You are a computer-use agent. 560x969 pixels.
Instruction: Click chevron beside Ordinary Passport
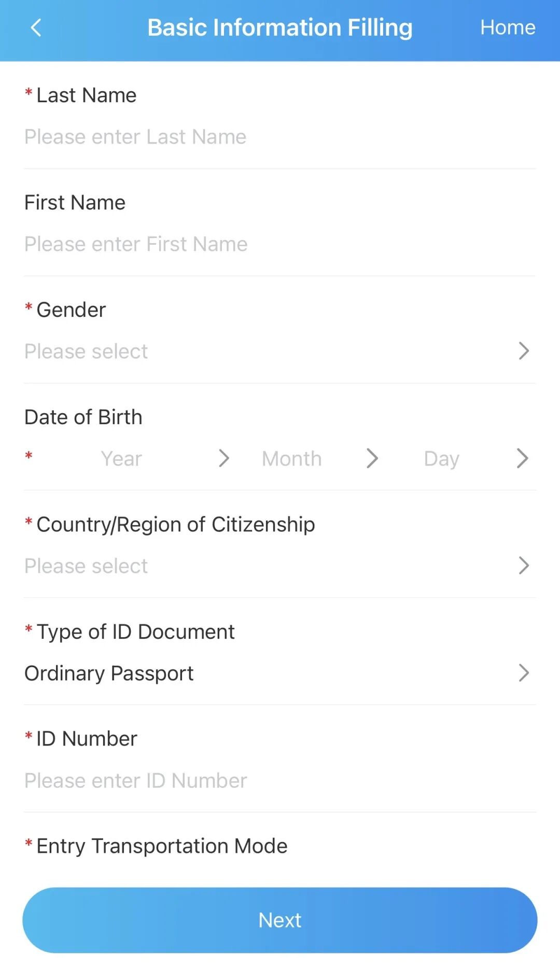coord(524,673)
